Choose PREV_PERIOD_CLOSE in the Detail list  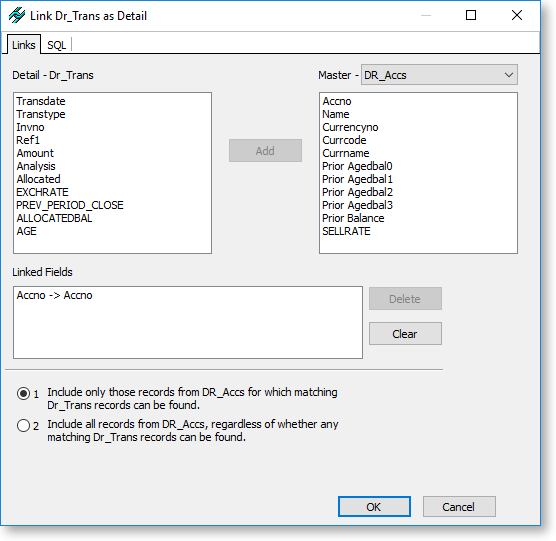(x=70, y=205)
